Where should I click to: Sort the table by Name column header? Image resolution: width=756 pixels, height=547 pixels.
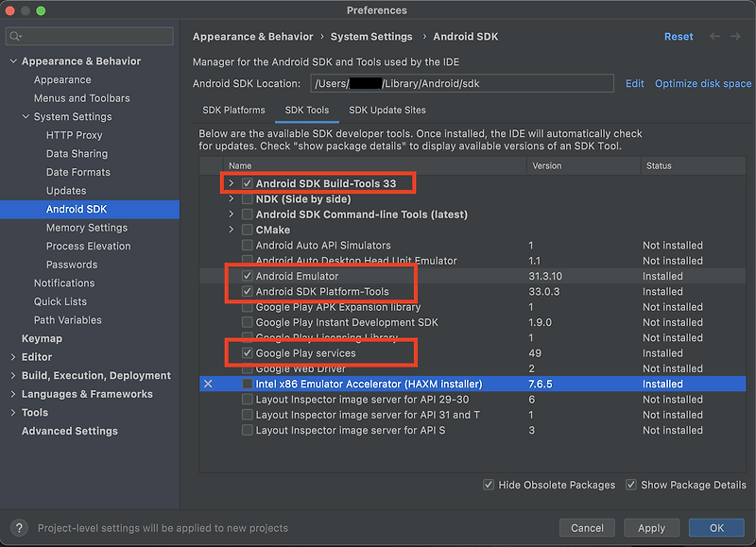(x=240, y=165)
